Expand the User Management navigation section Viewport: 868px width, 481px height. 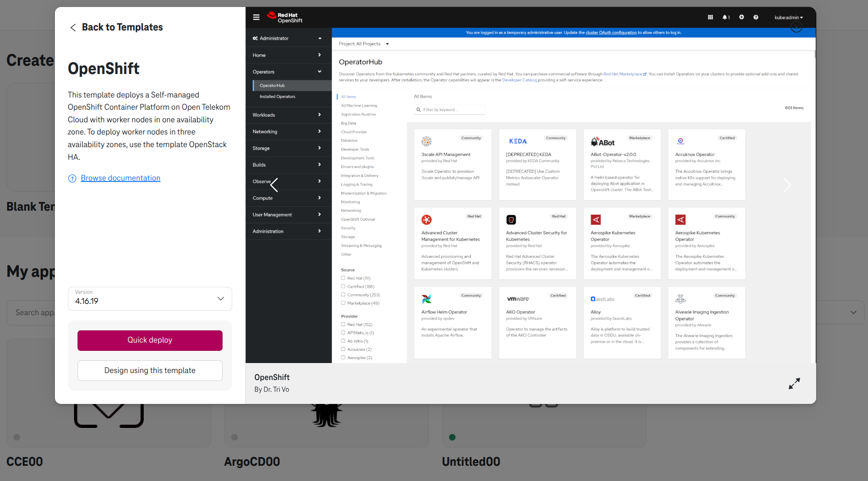288,215
